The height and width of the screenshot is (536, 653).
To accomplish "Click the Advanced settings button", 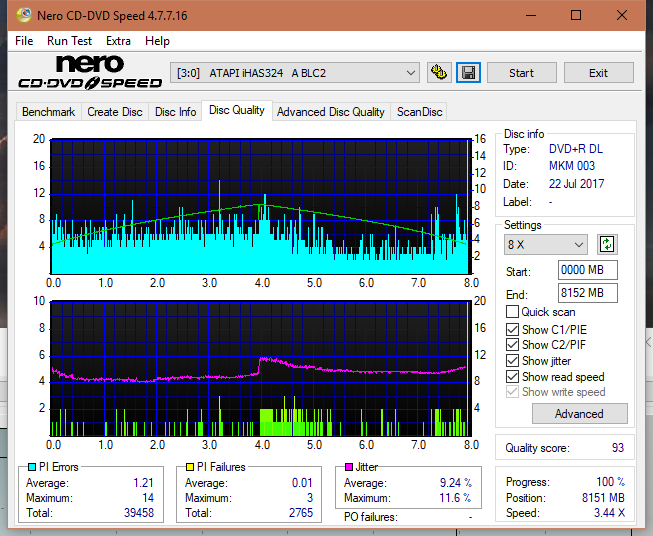I will (x=579, y=414).
